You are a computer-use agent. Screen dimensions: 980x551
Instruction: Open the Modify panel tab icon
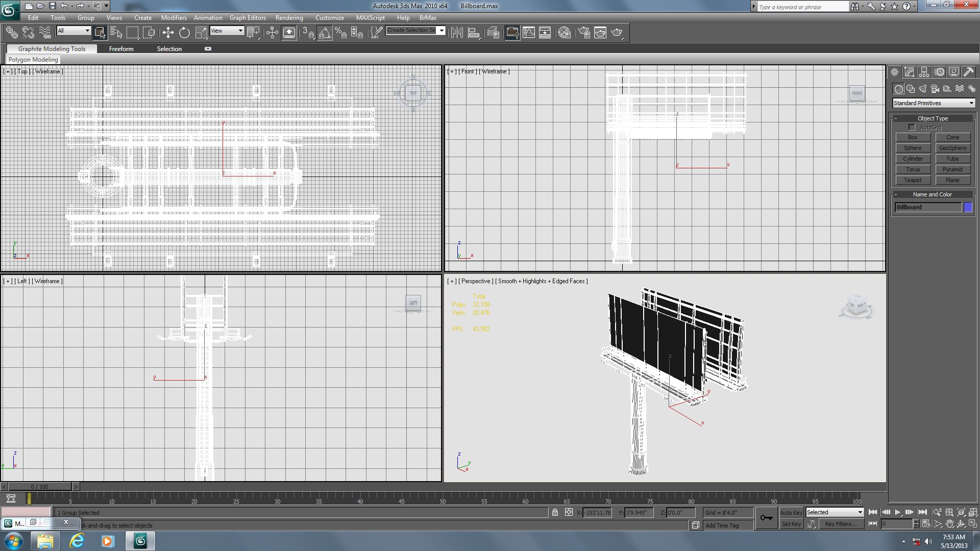(x=909, y=72)
